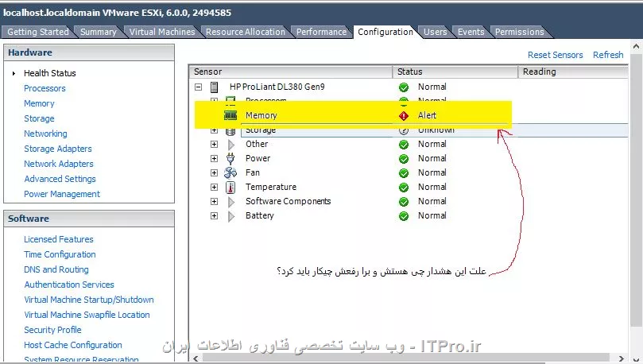Click the Other sensor arrow icon

point(231,145)
